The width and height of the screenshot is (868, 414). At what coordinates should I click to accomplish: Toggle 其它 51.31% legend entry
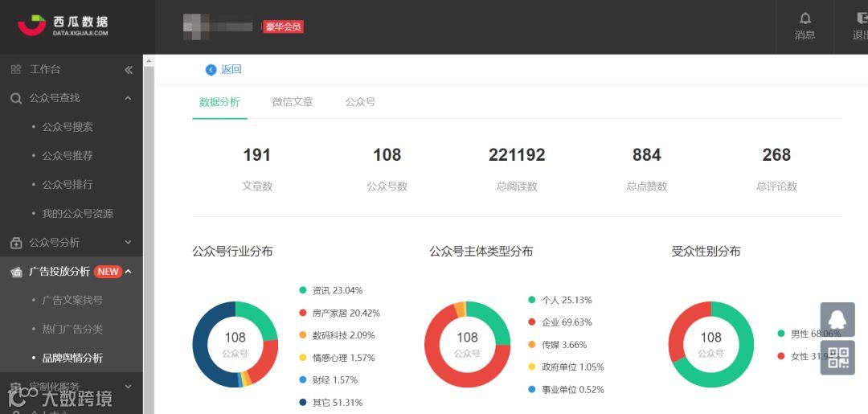(x=331, y=403)
